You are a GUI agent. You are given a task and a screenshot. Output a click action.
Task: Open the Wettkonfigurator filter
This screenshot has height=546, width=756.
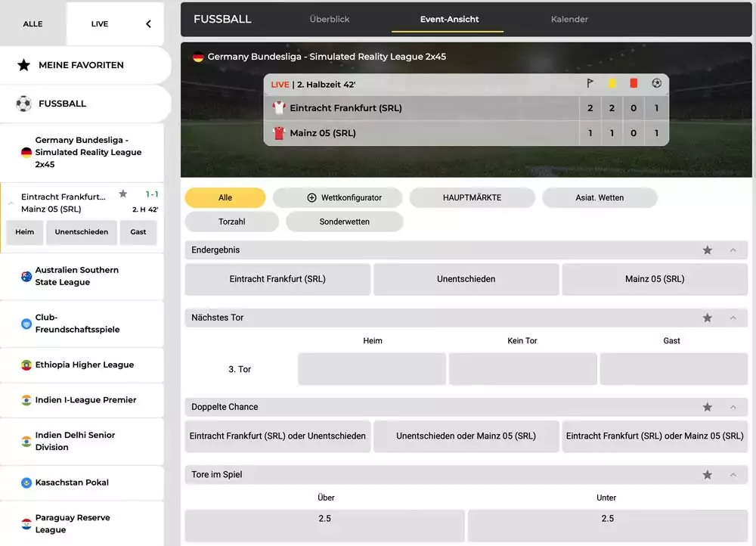(337, 198)
